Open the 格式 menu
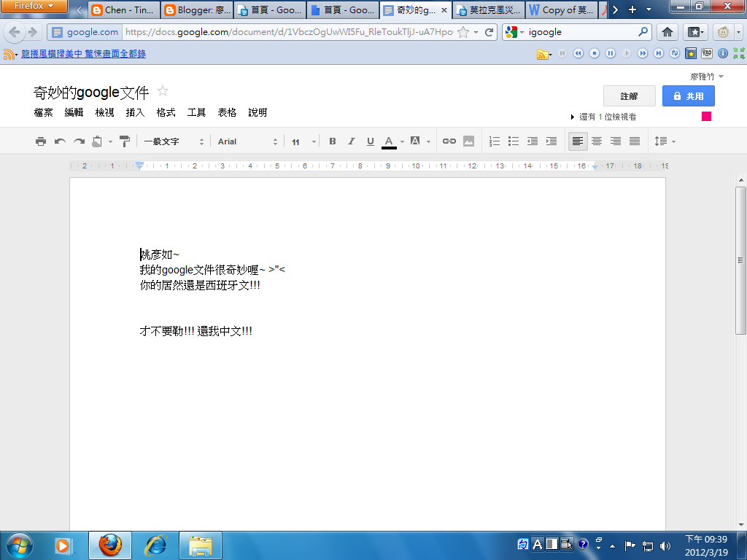 [166, 112]
